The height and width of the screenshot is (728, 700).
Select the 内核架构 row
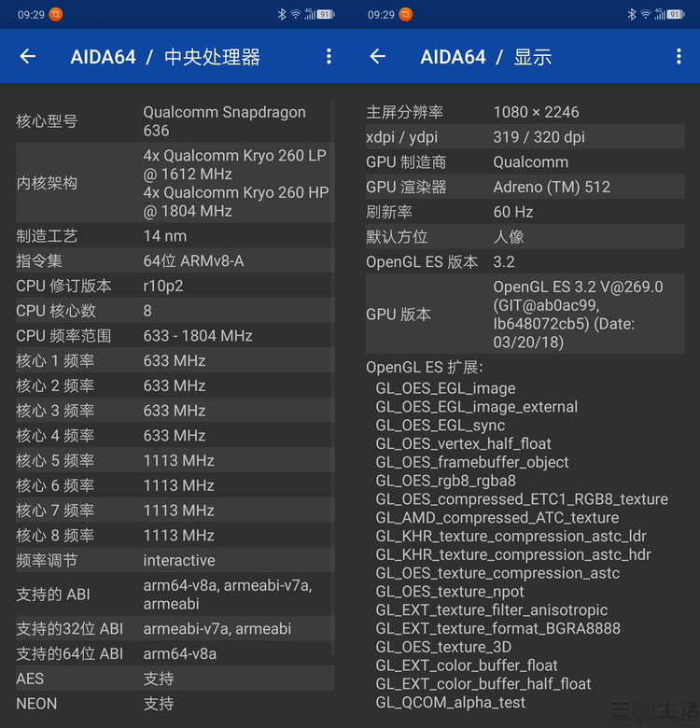(x=173, y=183)
